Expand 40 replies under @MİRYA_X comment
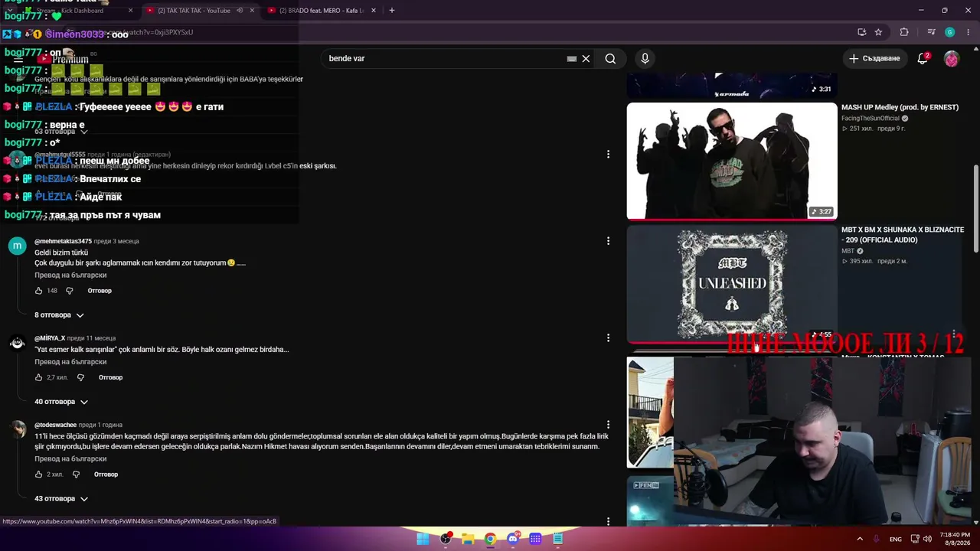 coord(61,402)
